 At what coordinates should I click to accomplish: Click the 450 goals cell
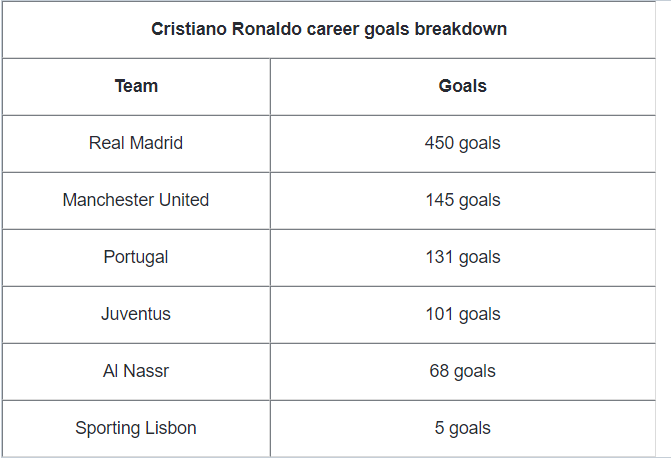pos(463,144)
